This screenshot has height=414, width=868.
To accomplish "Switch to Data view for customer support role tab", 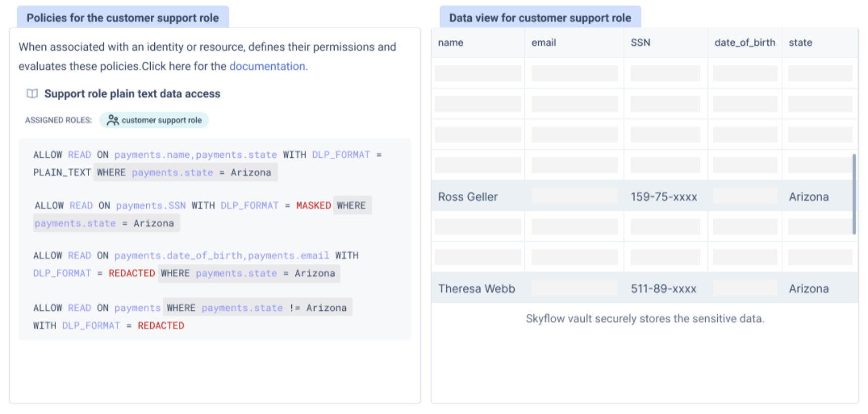I will pyautogui.click(x=540, y=18).
